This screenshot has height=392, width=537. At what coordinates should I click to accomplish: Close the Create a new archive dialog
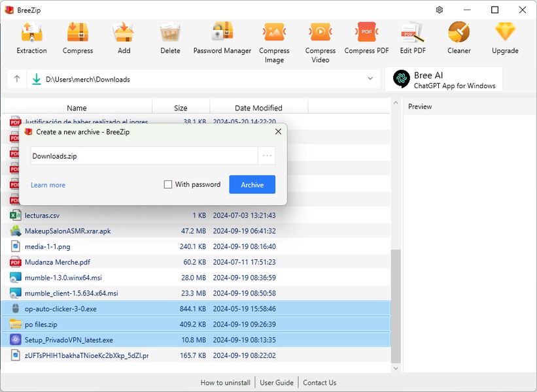278,131
